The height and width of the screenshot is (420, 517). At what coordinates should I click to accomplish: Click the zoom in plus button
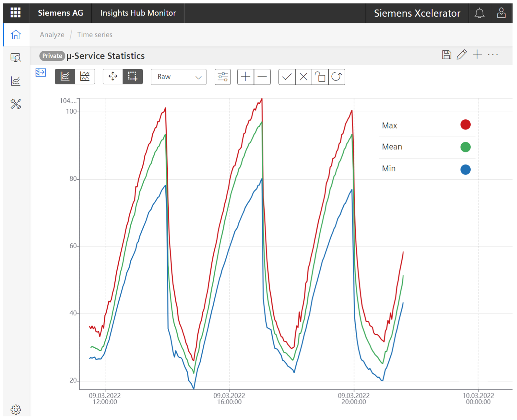[x=246, y=77]
